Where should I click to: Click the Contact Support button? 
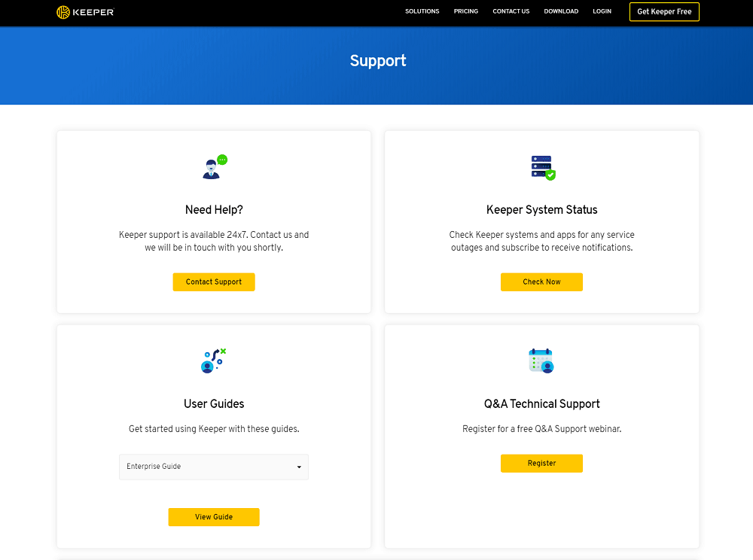tap(214, 282)
